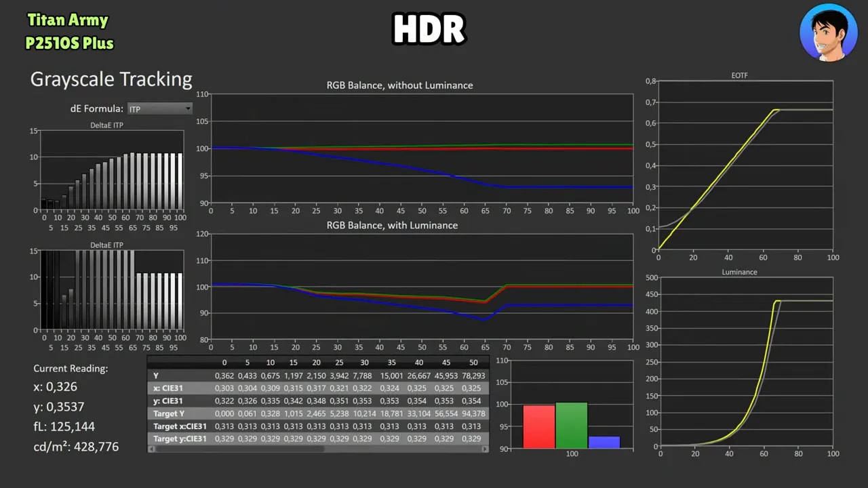Click the table's horizontal scrollbar thumb

coord(240,449)
